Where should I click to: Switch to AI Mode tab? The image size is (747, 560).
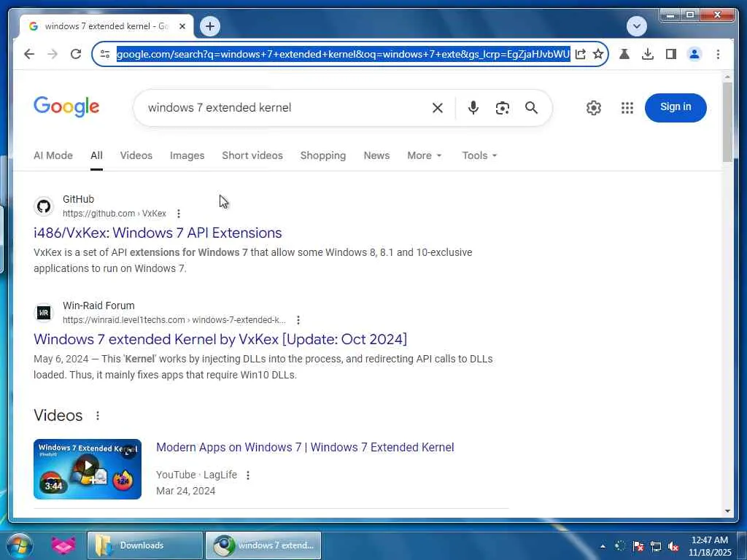click(53, 155)
